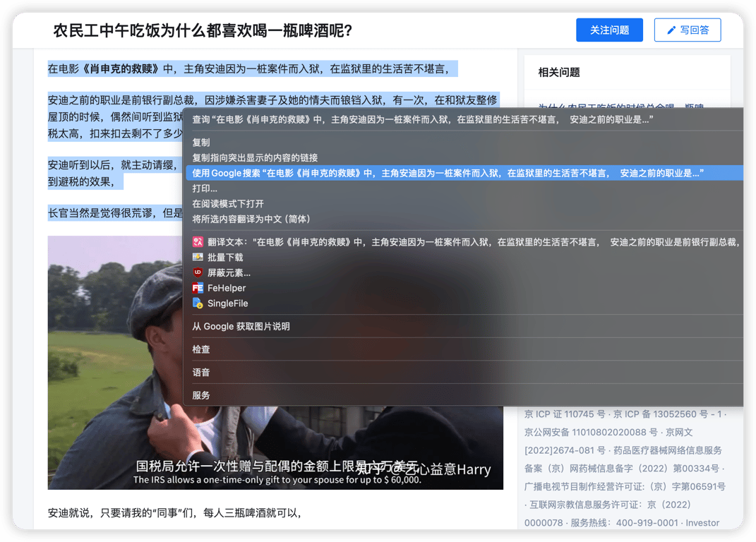This screenshot has width=756, height=542.
Task: Select 使用 Google 搜索 menu entry
Action: (463, 173)
